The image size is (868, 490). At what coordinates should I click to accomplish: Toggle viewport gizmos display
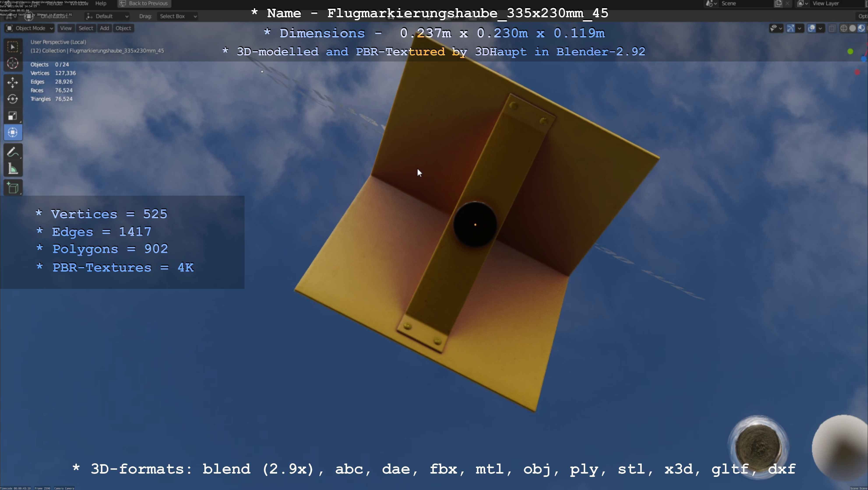click(x=790, y=28)
